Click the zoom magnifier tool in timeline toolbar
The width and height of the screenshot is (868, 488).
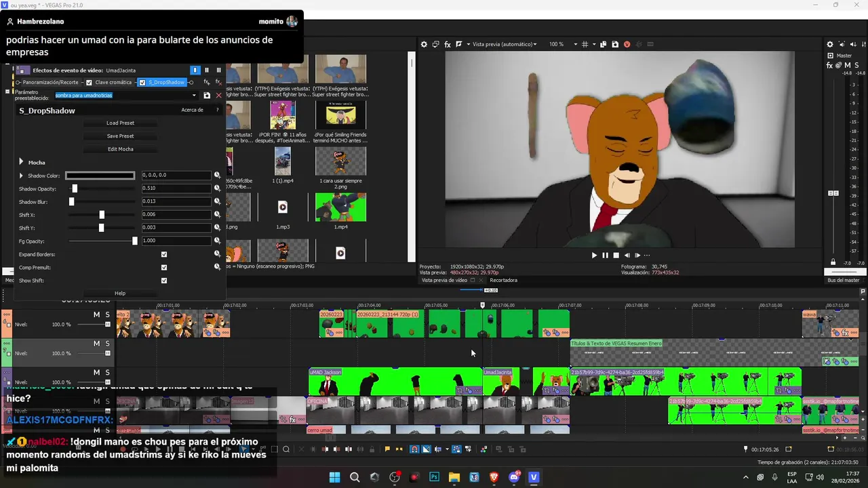point(286,449)
